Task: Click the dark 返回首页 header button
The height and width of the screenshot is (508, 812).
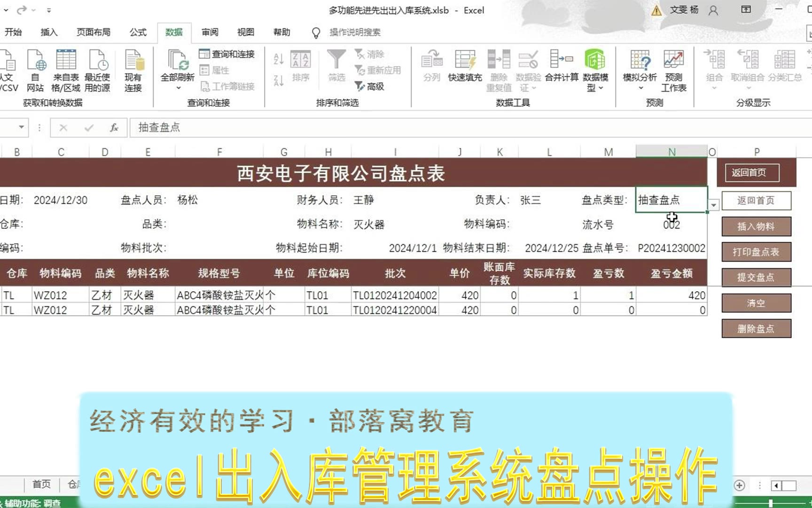Action: [x=752, y=173]
